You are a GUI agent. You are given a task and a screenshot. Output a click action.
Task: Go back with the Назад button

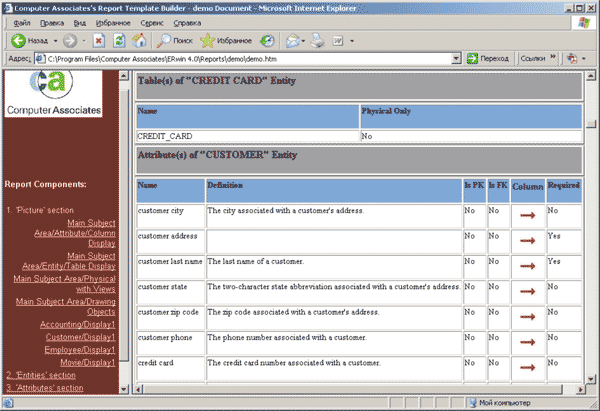tap(29, 41)
